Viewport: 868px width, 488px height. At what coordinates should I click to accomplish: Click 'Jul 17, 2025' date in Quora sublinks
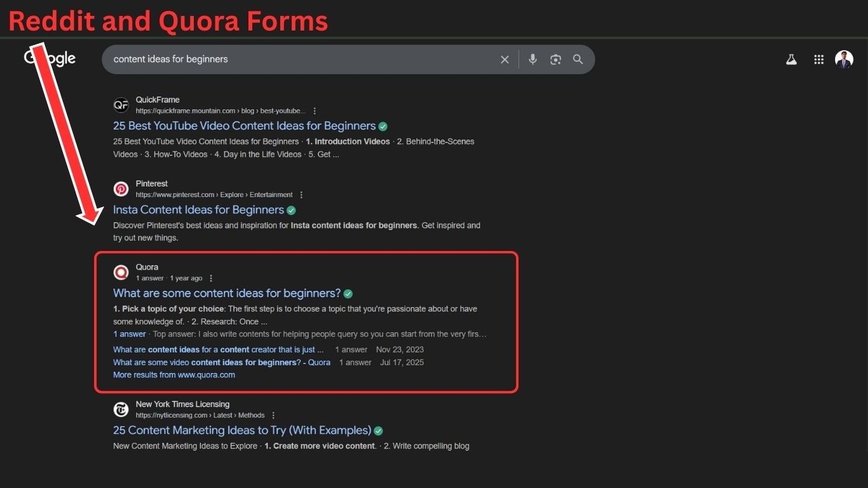coord(402,362)
